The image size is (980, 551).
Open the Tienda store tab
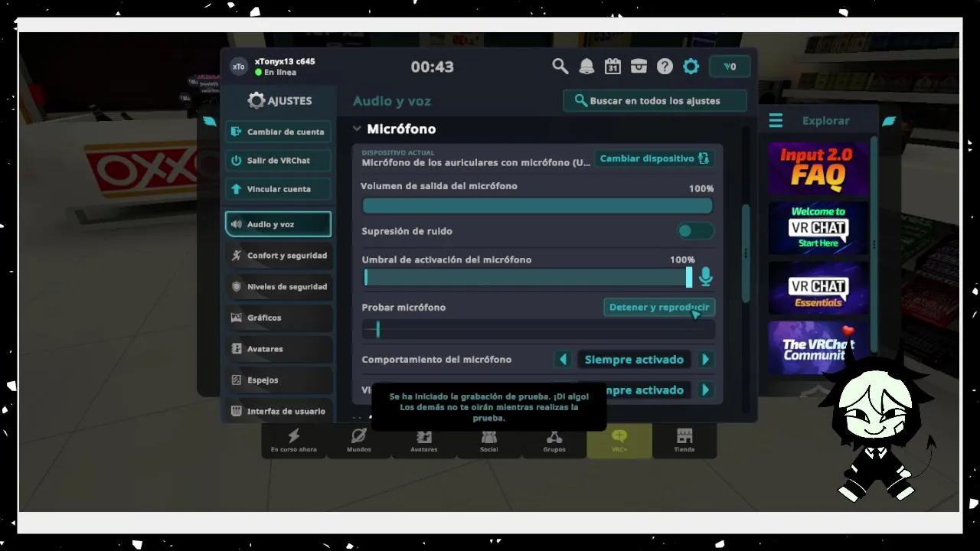coord(684,441)
